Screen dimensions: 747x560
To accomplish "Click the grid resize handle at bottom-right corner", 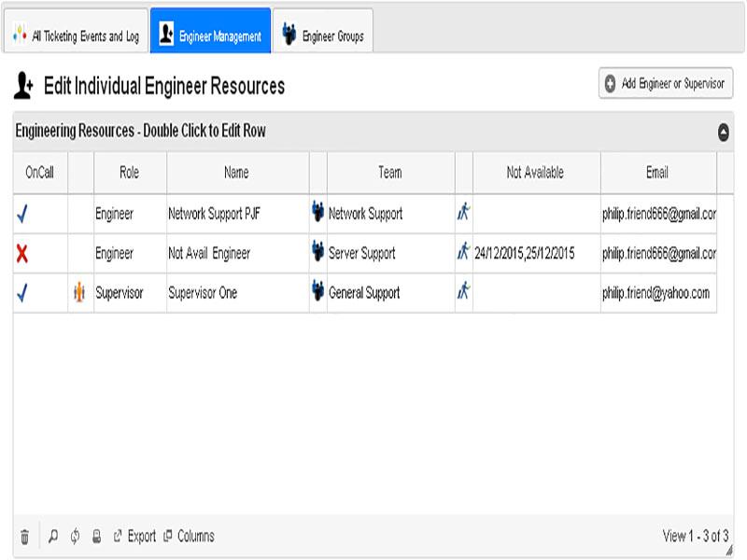I will (x=729, y=551).
